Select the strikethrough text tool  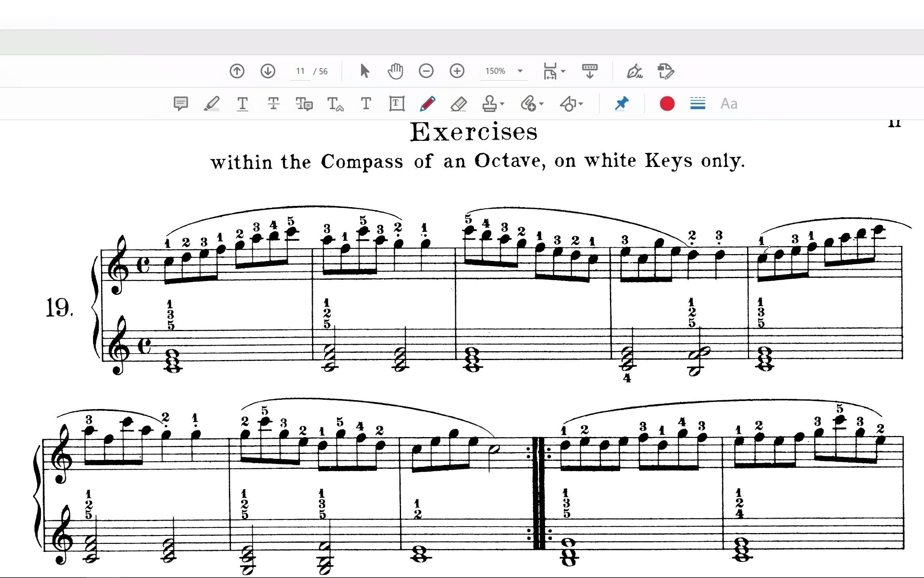coord(274,104)
